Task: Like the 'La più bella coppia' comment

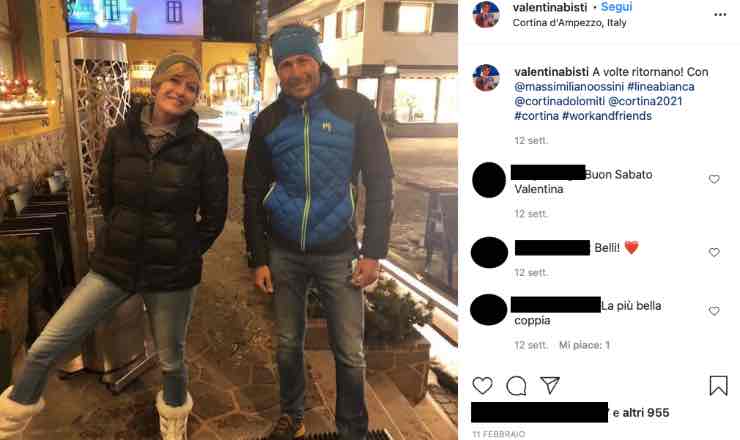Action: point(714,311)
